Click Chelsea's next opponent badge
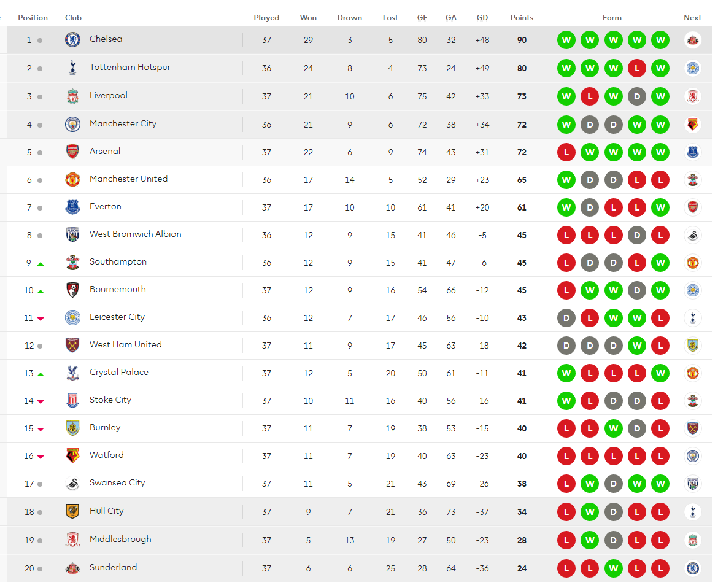The height and width of the screenshot is (588, 718). point(693,40)
